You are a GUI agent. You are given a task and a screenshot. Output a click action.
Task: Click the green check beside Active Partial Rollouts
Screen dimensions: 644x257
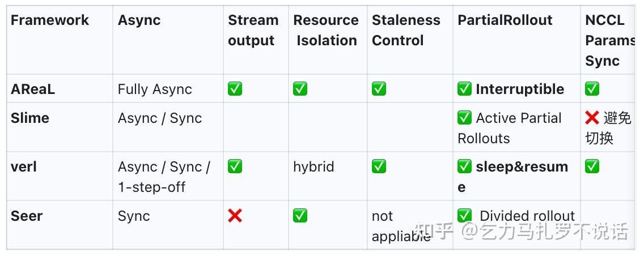464,118
